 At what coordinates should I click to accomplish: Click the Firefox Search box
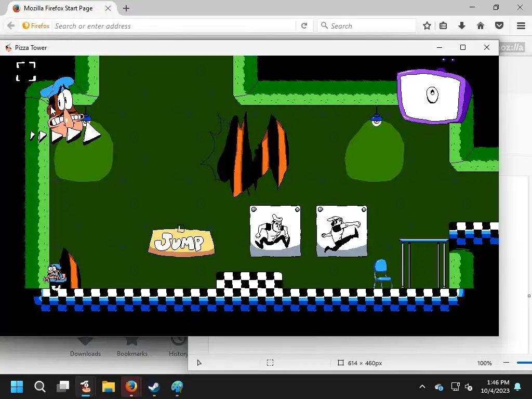366,26
